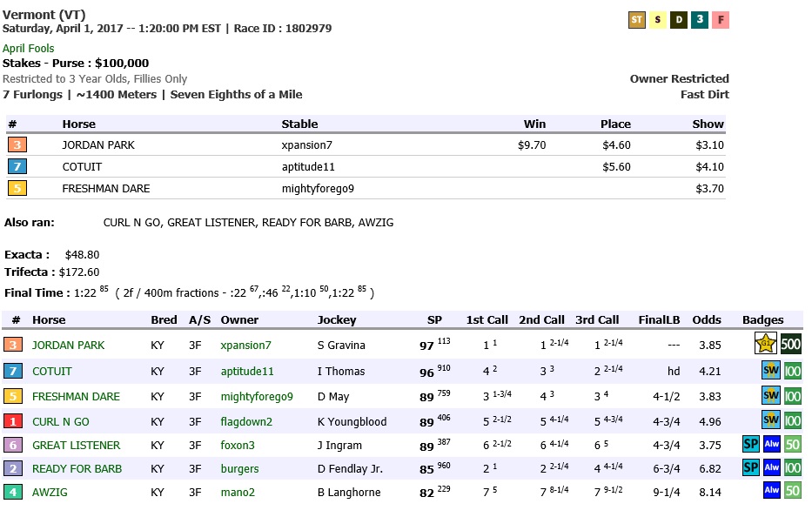Open GREAT LISTENER horse link
Image resolution: width=812 pixels, height=517 pixels.
point(76,445)
